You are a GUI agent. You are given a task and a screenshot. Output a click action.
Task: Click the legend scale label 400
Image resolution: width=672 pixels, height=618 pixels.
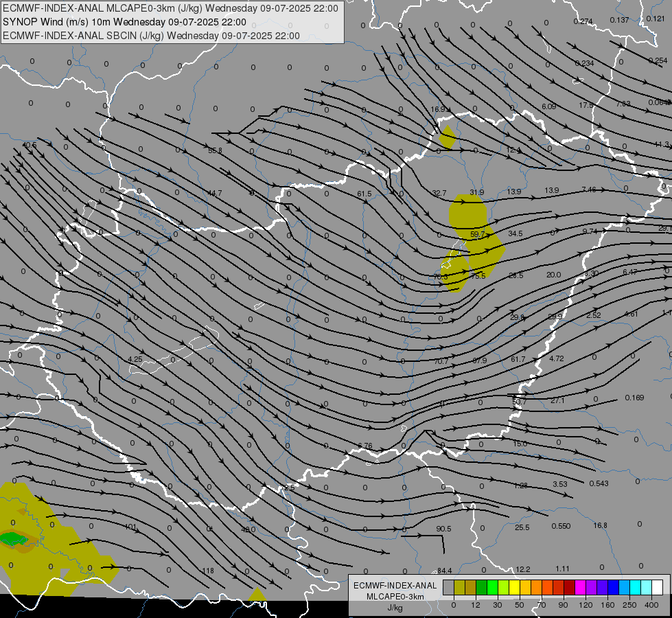651,605
